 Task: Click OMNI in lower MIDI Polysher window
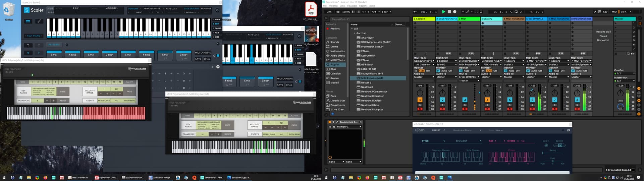click(187, 116)
